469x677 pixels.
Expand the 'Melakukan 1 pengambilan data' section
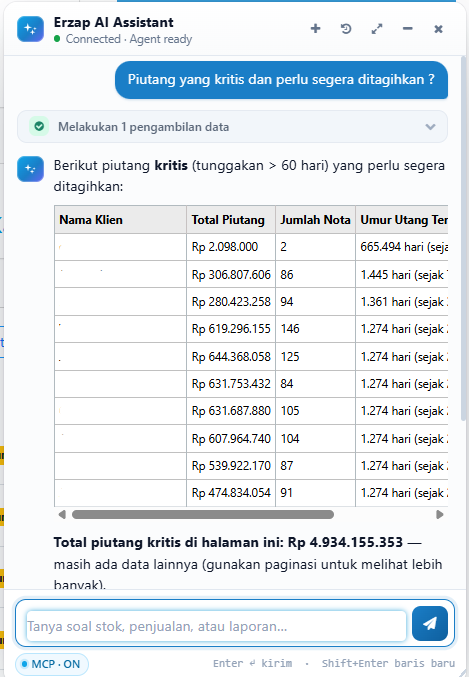[x=232, y=127]
